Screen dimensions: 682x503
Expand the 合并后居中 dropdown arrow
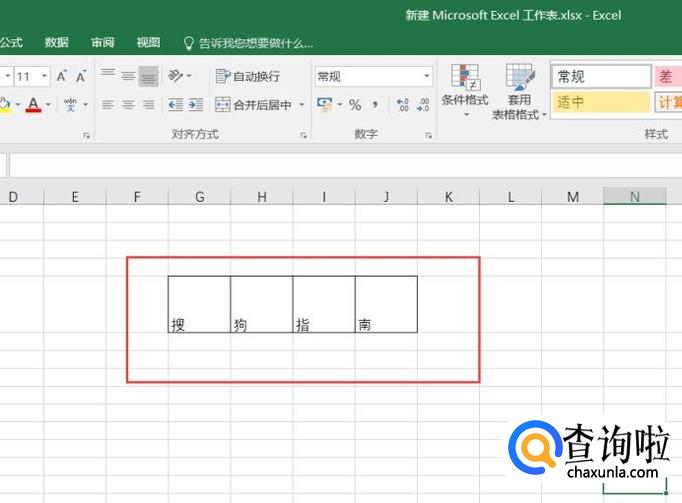[301, 105]
